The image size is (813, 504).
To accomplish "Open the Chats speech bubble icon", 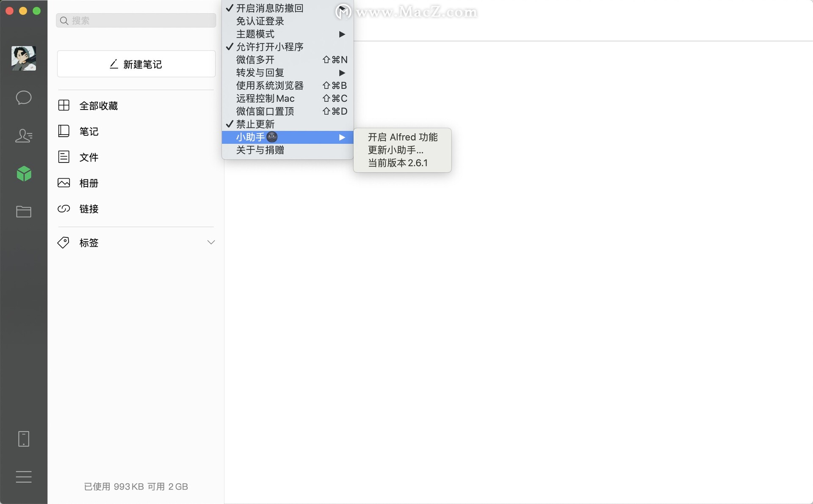I will point(24,98).
